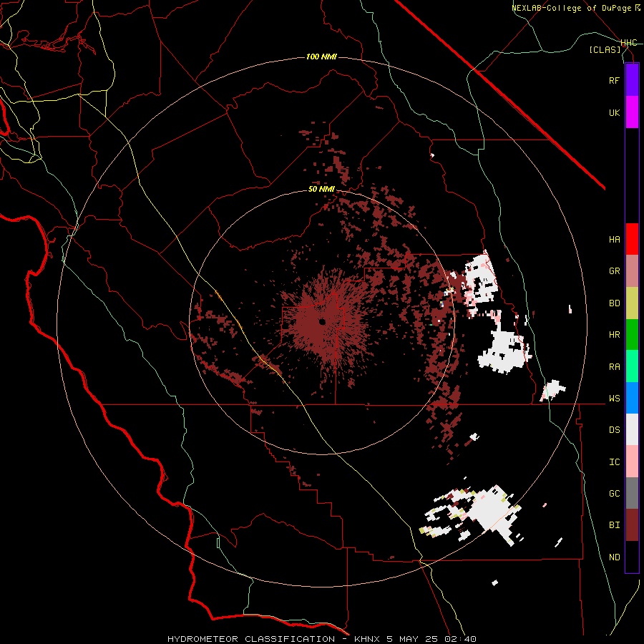The image size is (644, 644).
Task: Select the GR graupel legend swatch
Action: (632, 271)
